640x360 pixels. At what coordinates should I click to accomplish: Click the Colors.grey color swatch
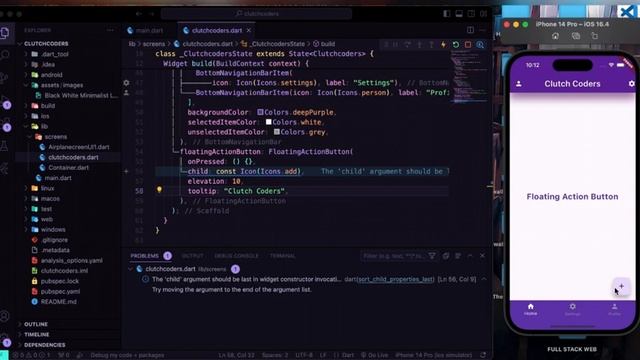tap(276, 132)
